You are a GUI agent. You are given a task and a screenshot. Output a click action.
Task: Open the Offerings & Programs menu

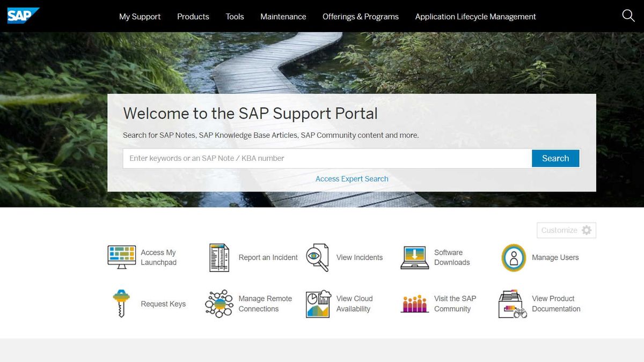(x=360, y=17)
